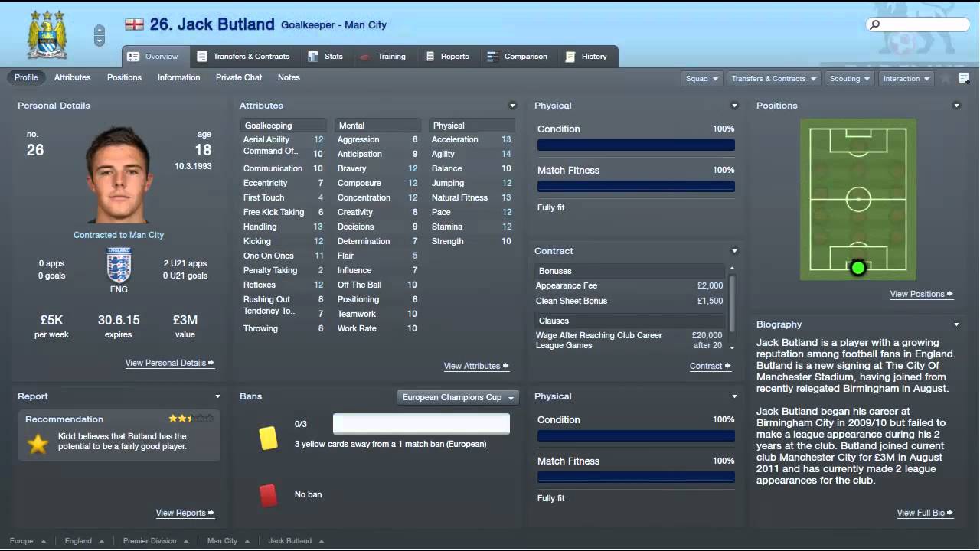980x551 pixels.
Task: Click the England national team crest
Action: click(x=119, y=266)
